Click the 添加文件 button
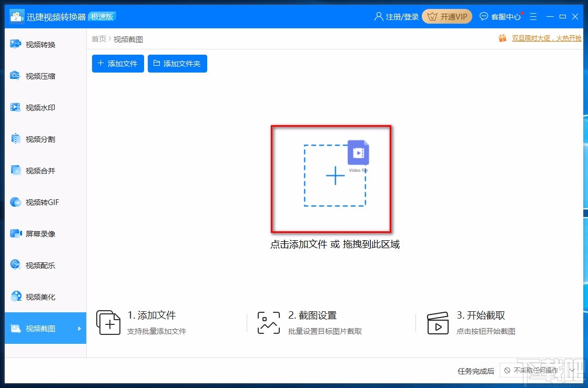Screen dimensions: 588x388 [x=117, y=63]
